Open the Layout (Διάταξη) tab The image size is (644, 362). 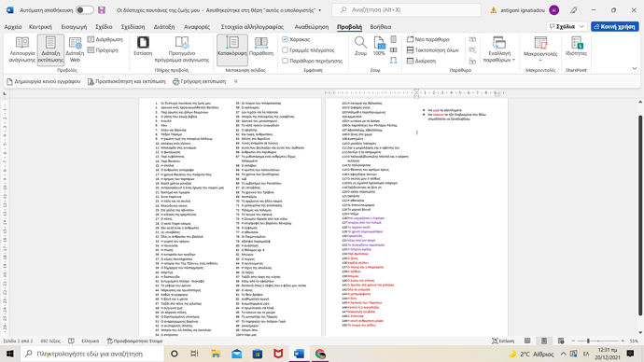164,27
